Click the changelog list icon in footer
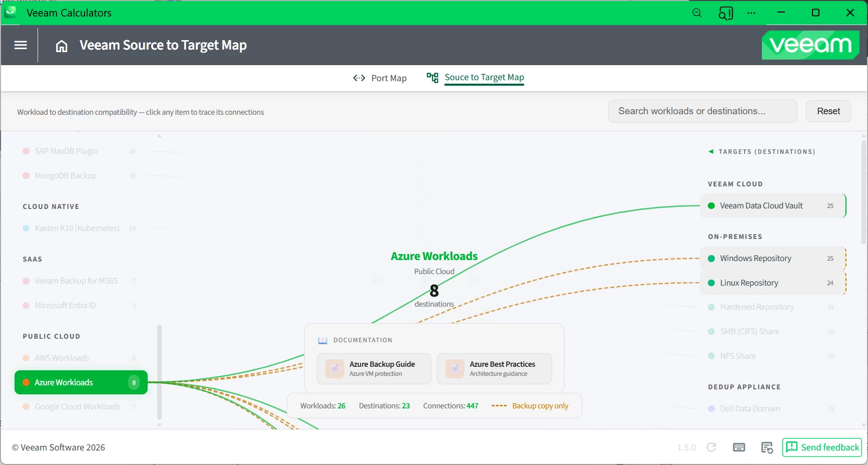The image size is (868, 465). click(767, 447)
